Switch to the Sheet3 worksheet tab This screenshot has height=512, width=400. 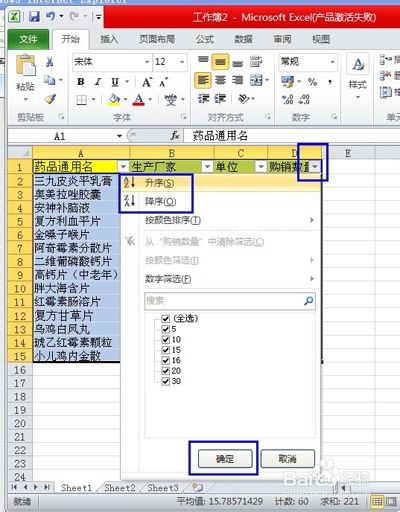point(163,488)
